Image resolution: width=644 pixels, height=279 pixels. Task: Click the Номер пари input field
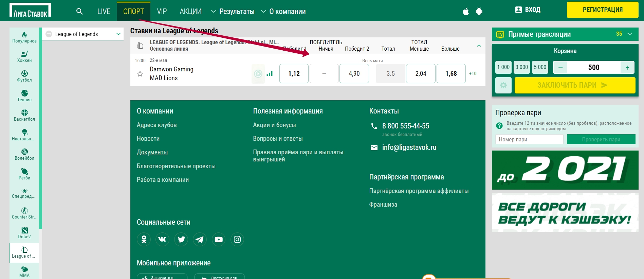(529, 139)
